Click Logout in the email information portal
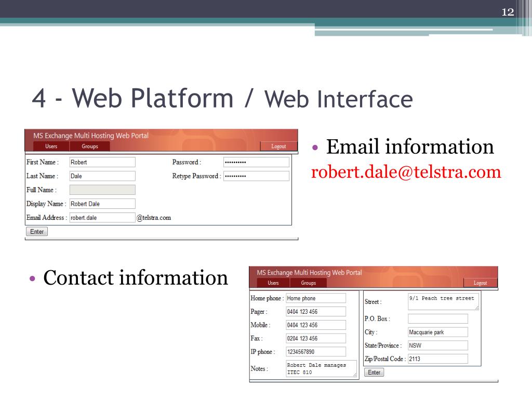532x399 pixels. (278, 146)
